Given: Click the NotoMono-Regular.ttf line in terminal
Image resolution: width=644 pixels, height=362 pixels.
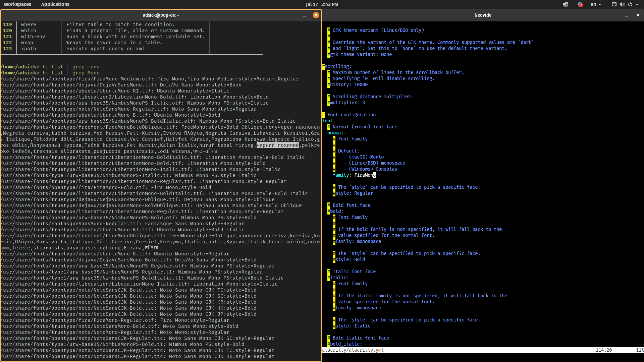Looking at the screenshot, I should [x=115, y=332].
